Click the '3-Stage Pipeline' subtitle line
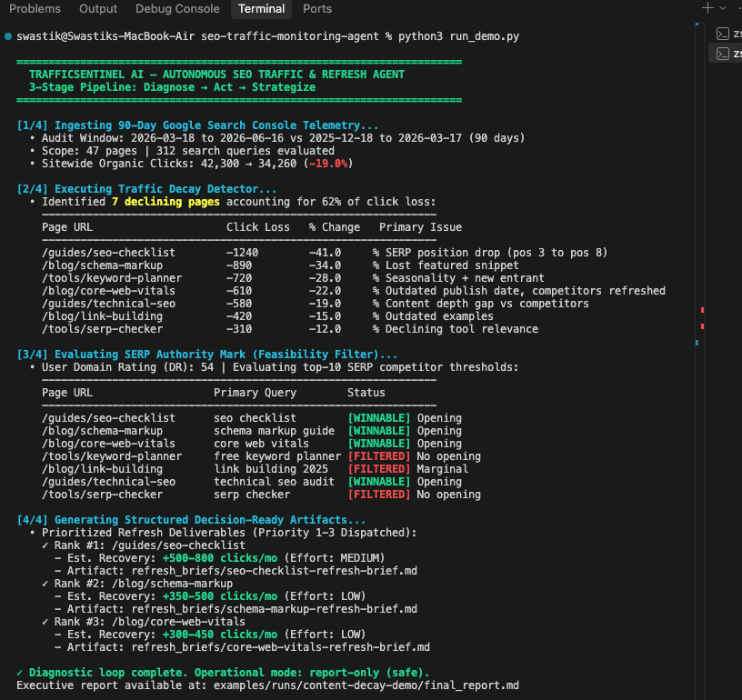742x700 pixels. (x=172, y=87)
